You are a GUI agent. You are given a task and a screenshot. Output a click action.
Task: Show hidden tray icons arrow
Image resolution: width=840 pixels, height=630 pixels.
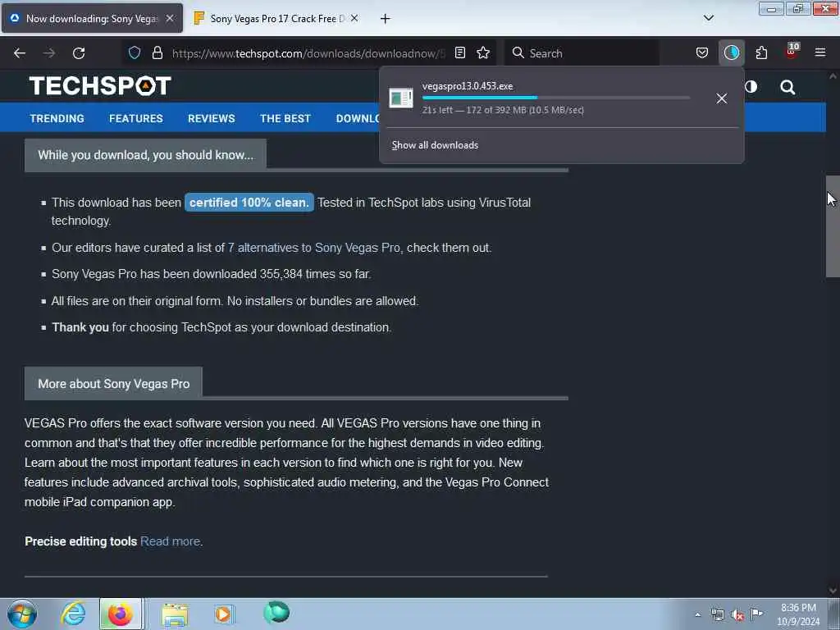click(x=697, y=614)
